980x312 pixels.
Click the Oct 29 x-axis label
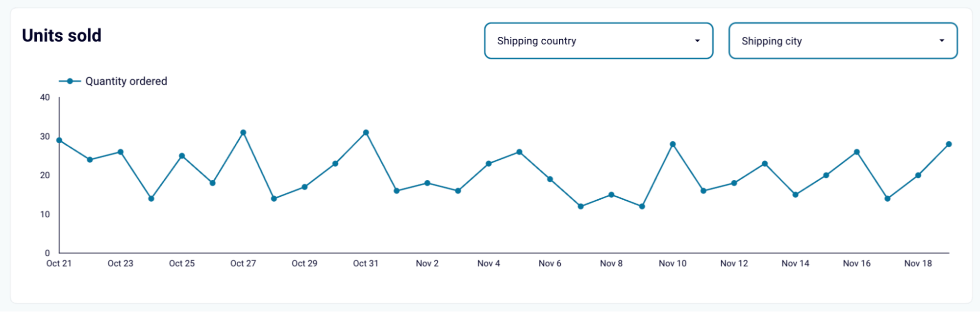coord(304,263)
